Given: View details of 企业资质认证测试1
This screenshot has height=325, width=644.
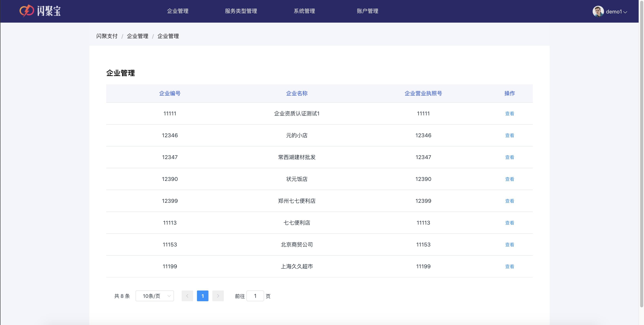Looking at the screenshot, I should [x=510, y=113].
